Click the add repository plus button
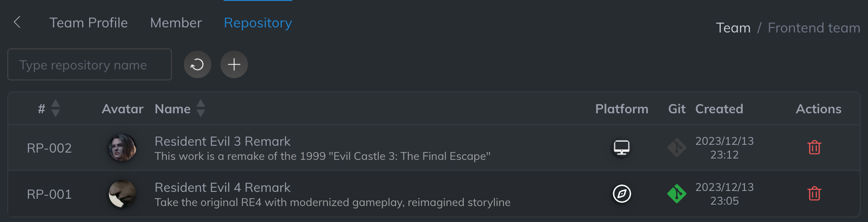868x222 pixels. 234,64
